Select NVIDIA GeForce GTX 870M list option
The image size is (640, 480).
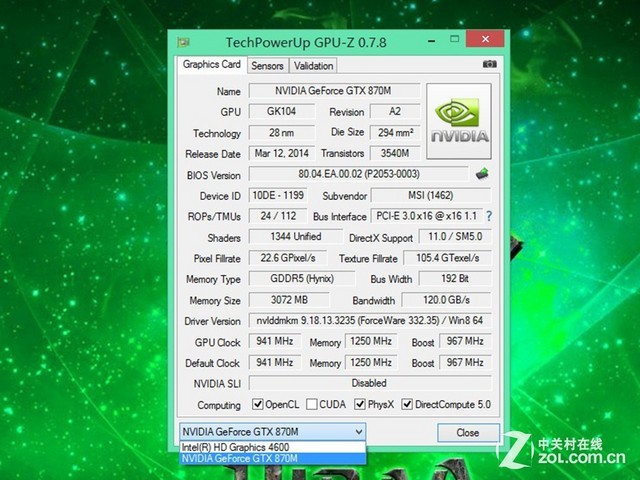click(x=272, y=458)
